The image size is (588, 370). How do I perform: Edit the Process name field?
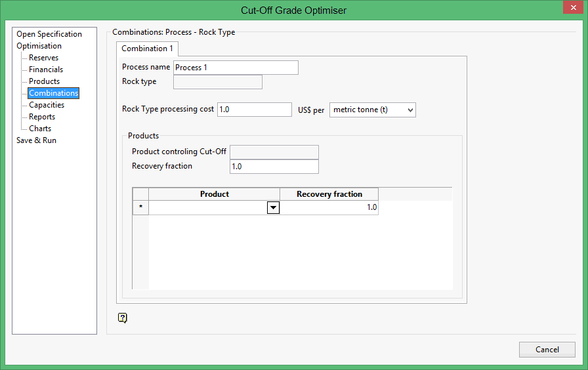[x=236, y=68]
